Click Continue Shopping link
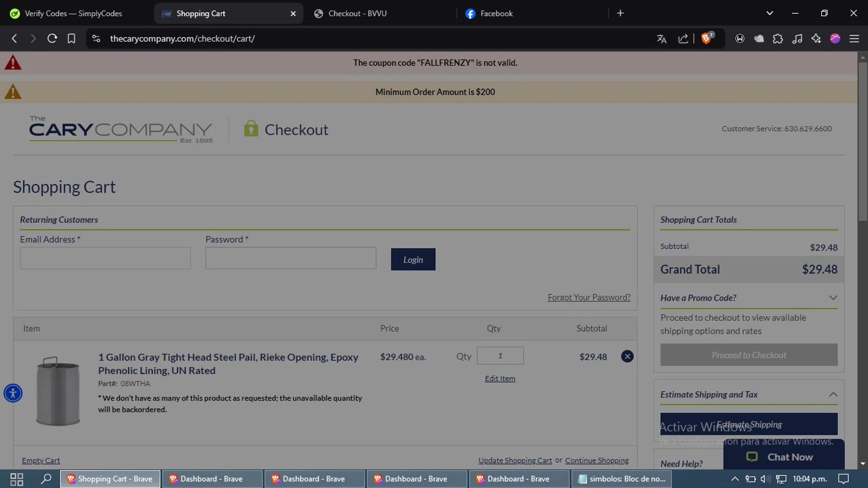 (x=597, y=461)
